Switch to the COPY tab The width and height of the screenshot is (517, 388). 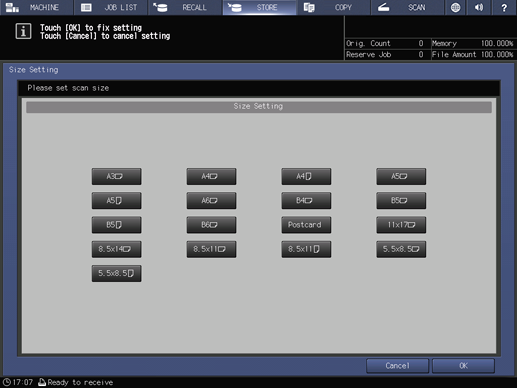pyautogui.click(x=333, y=7)
